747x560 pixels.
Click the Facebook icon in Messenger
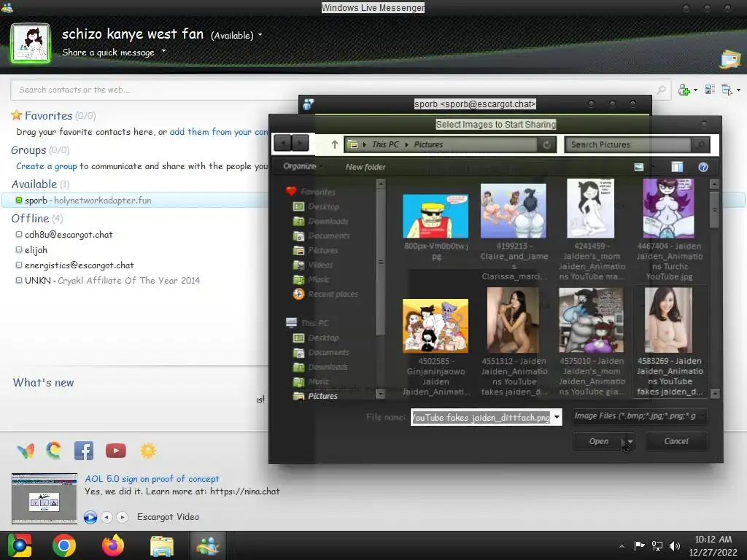tap(84, 451)
